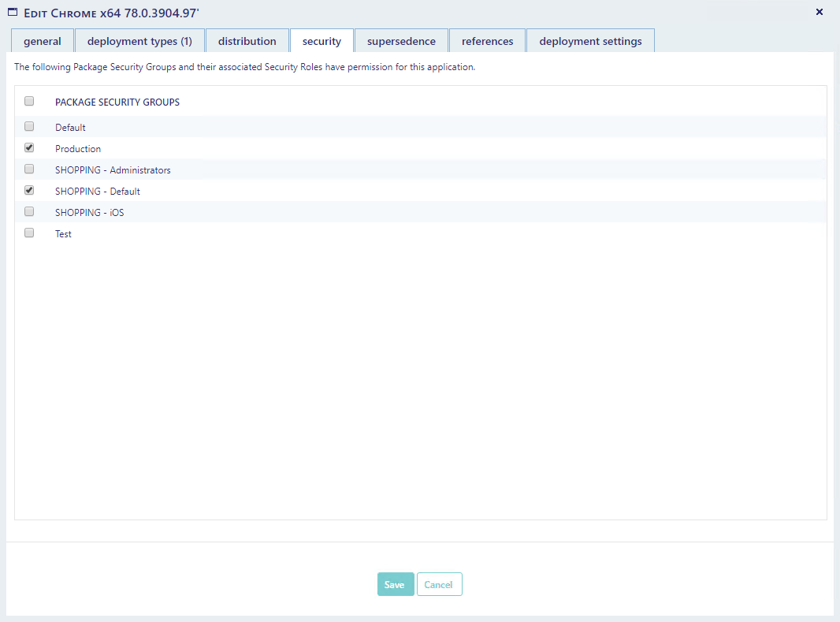Image resolution: width=840 pixels, height=622 pixels.
Task: Click the window icon beside Edit Chrome title
Action: tap(13, 12)
